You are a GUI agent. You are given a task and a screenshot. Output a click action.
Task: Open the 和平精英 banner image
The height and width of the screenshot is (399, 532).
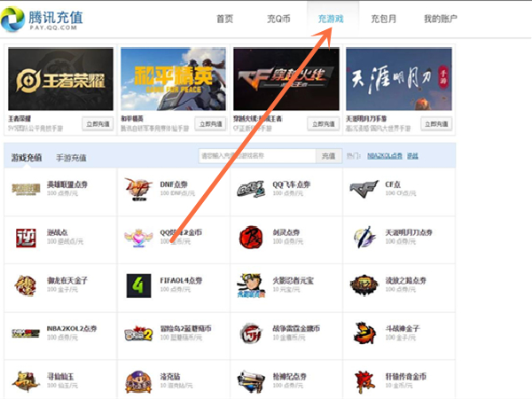pyautogui.click(x=174, y=79)
